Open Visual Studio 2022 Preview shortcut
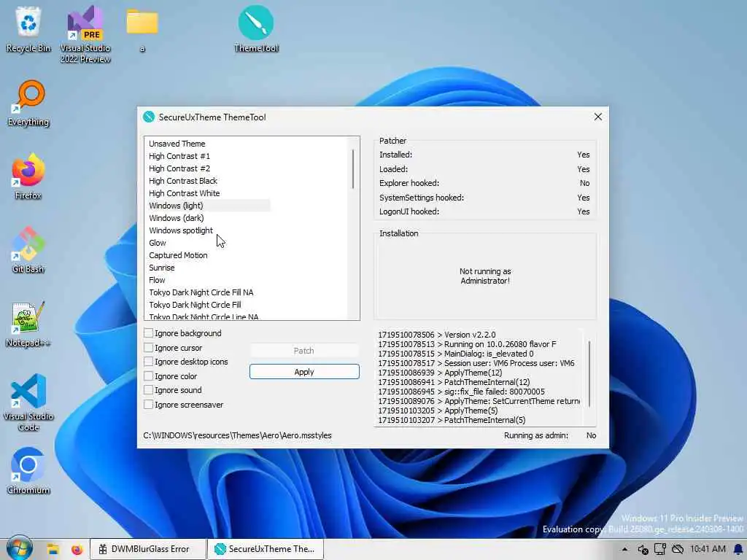Viewport: 747px width, 560px height. tap(85, 34)
